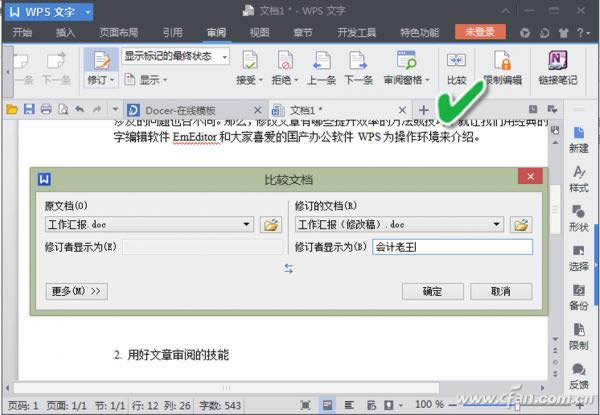Browse for original document with folder icon
This screenshot has height=415, width=600.
(270, 225)
